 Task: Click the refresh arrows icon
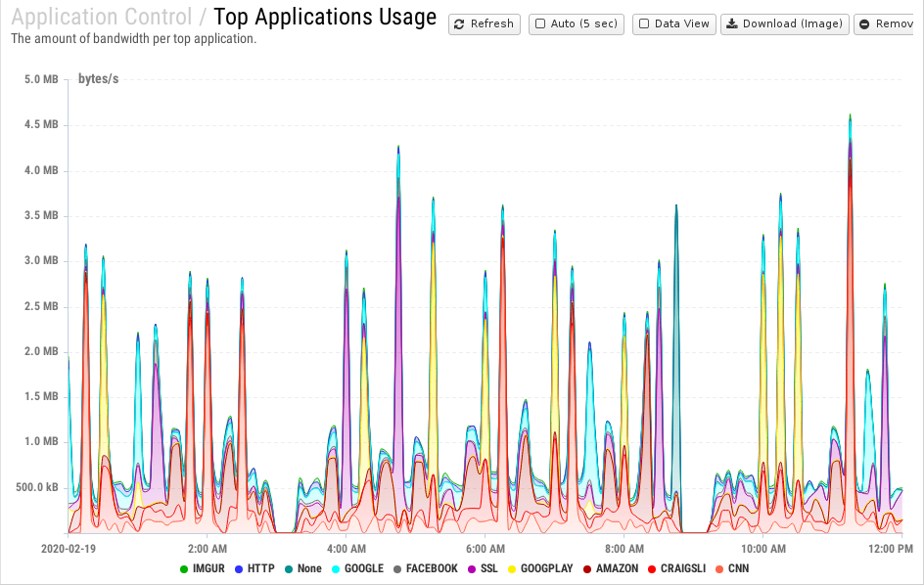(459, 24)
